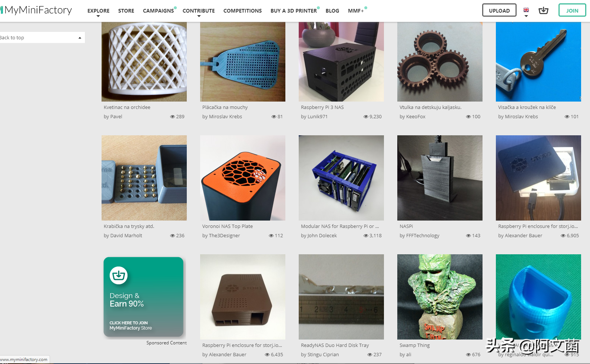Open the shopping basket icon in header
Screen dimensions: 590x364
click(x=543, y=10)
